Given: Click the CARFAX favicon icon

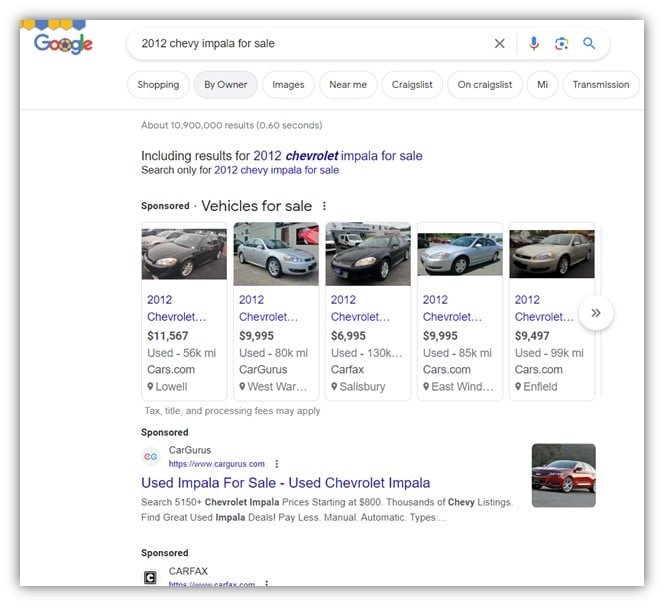Looking at the screenshot, I should coord(150,577).
